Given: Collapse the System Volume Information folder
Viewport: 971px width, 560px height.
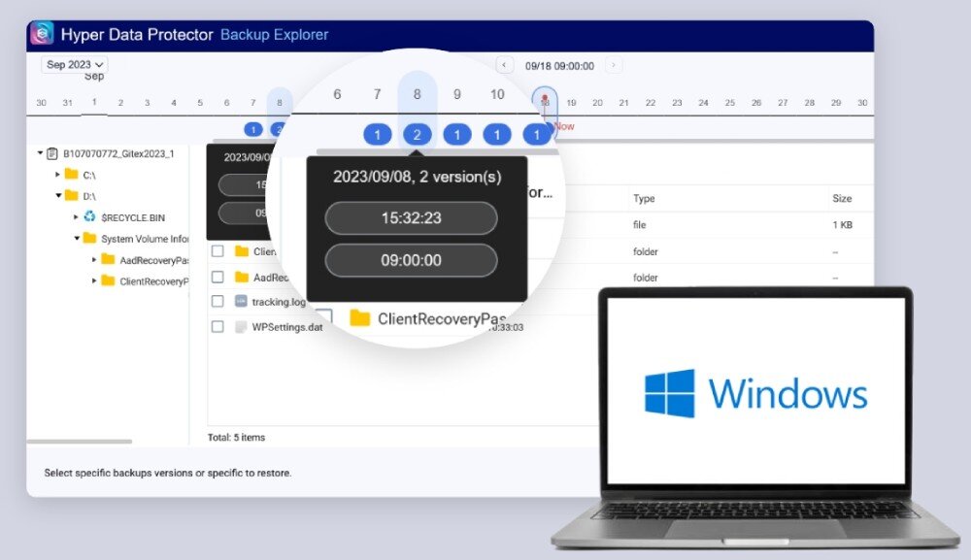Looking at the screenshot, I should [77, 238].
